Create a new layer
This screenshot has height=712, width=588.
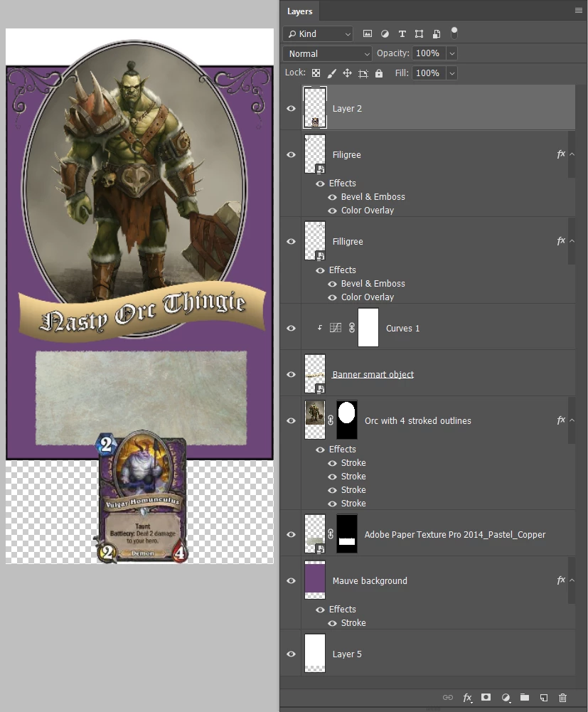tap(543, 698)
